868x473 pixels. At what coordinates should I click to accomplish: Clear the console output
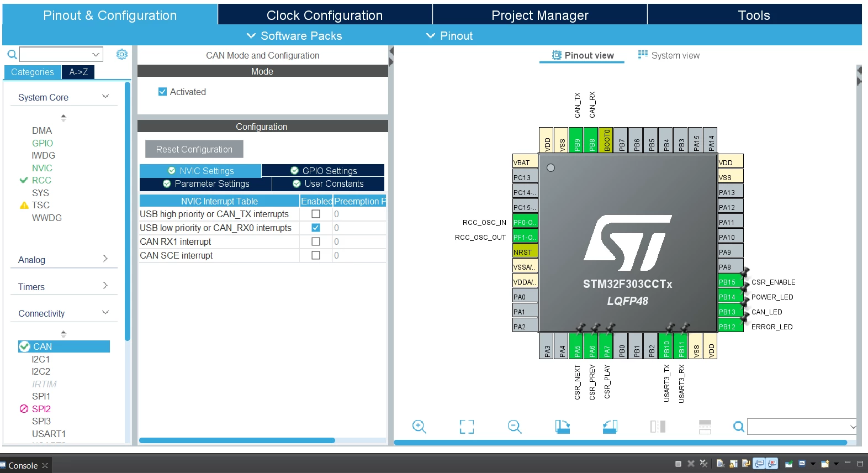721,464
